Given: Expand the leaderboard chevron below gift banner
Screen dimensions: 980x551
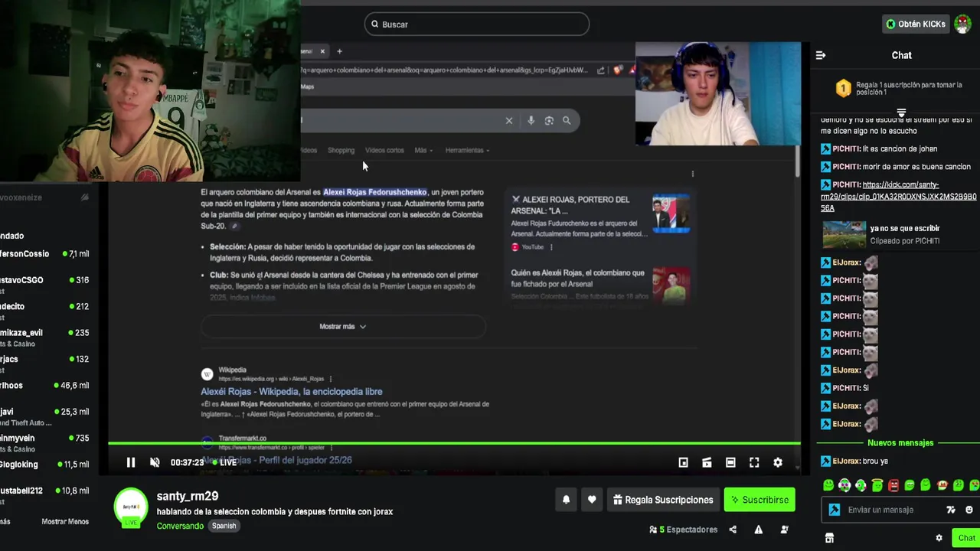Looking at the screenshot, I should pyautogui.click(x=901, y=113).
